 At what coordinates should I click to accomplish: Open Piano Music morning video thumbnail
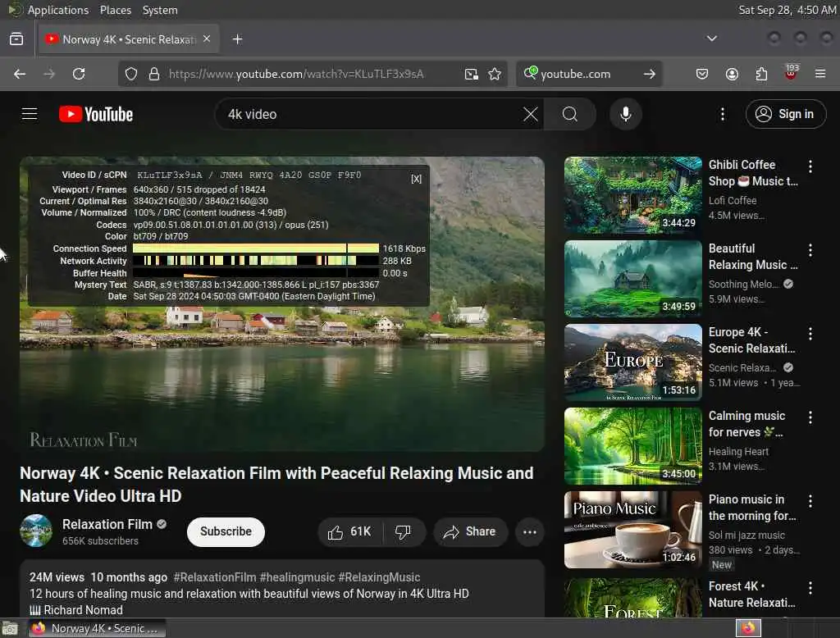click(632, 529)
